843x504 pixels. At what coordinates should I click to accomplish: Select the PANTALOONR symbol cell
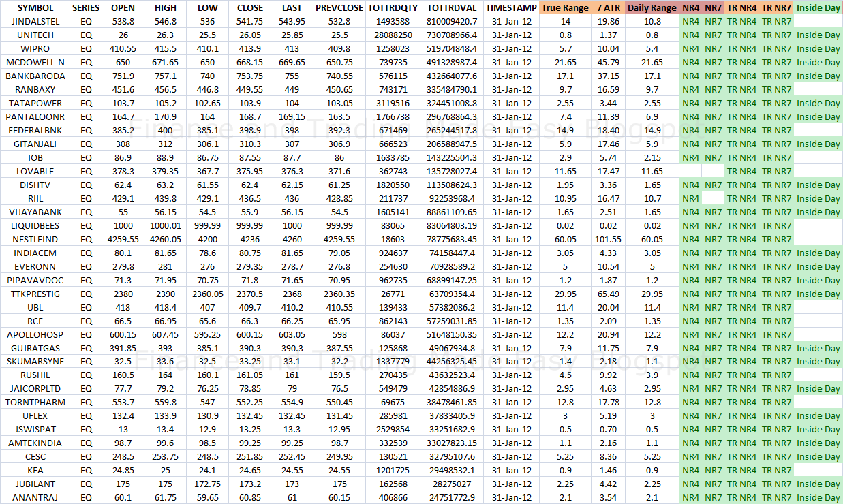(35, 117)
